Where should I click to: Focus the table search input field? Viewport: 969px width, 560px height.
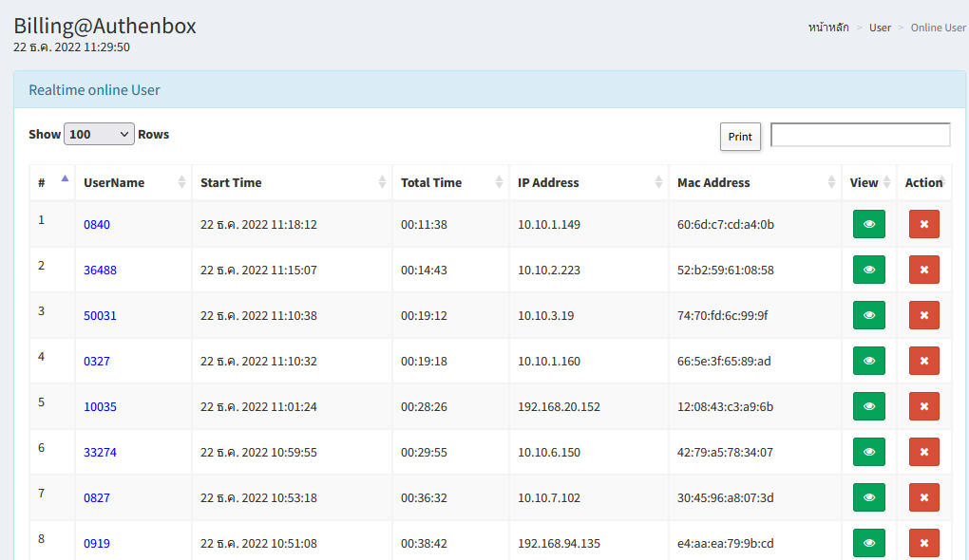[x=860, y=135]
